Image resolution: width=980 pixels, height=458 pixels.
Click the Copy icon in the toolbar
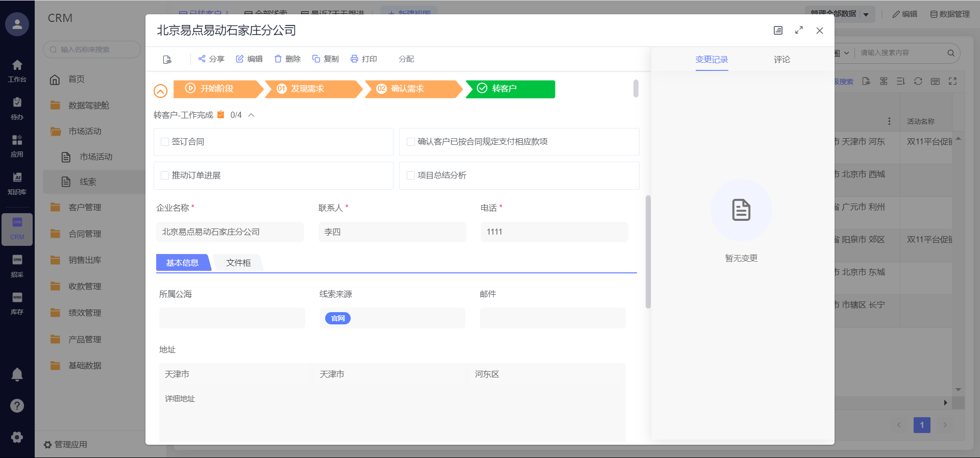point(316,59)
